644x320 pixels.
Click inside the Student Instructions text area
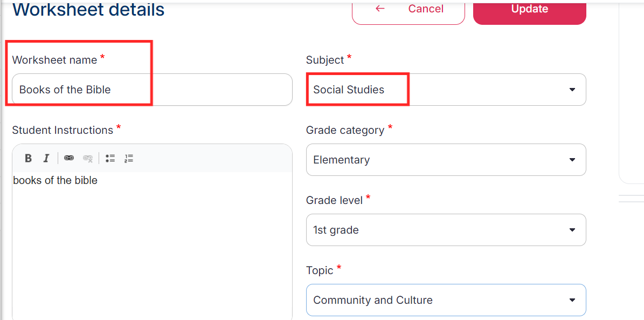[152, 243]
